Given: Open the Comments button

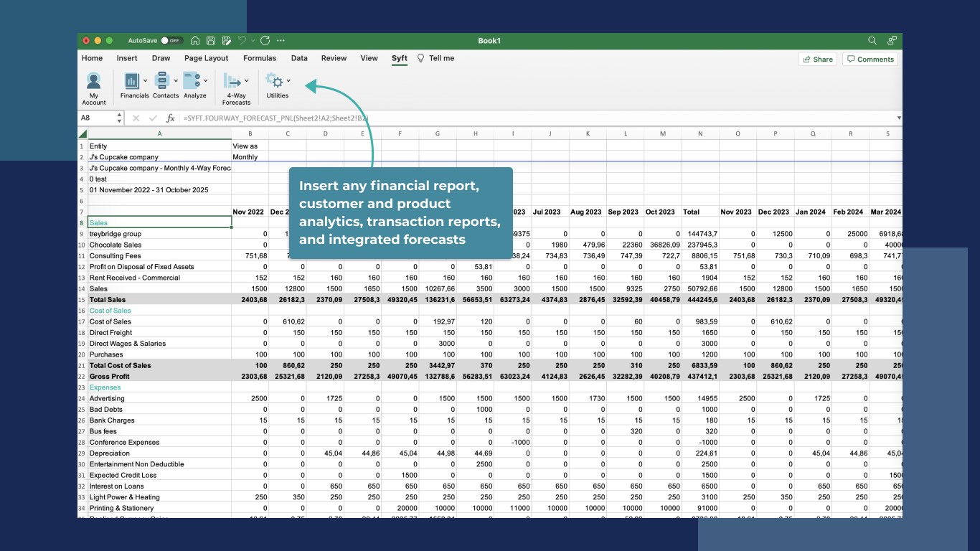Looking at the screenshot, I should (x=870, y=59).
